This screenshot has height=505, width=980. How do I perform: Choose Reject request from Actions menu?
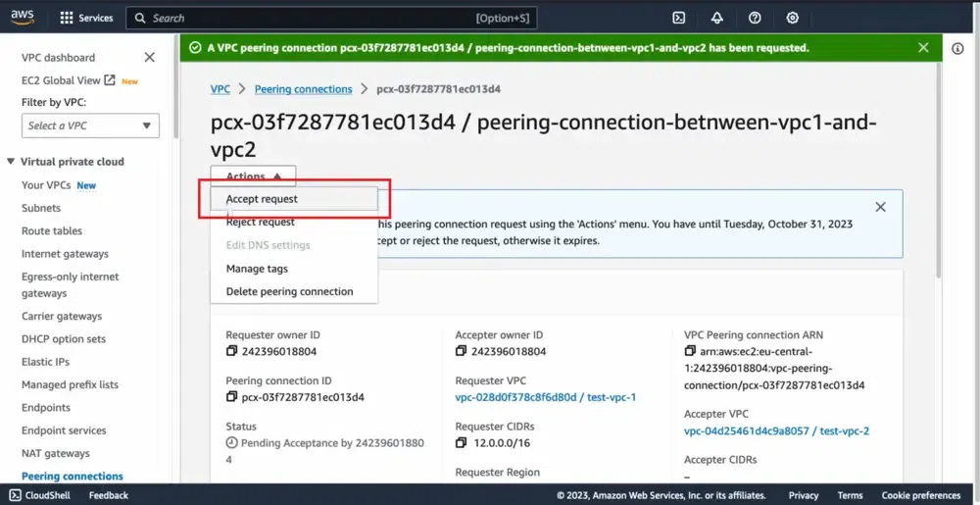click(260, 222)
